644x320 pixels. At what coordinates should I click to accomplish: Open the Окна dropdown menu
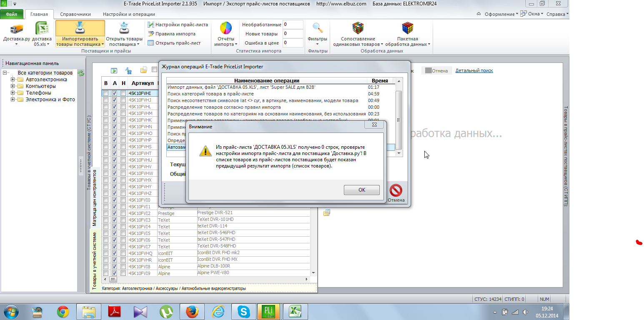[x=532, y=14]
